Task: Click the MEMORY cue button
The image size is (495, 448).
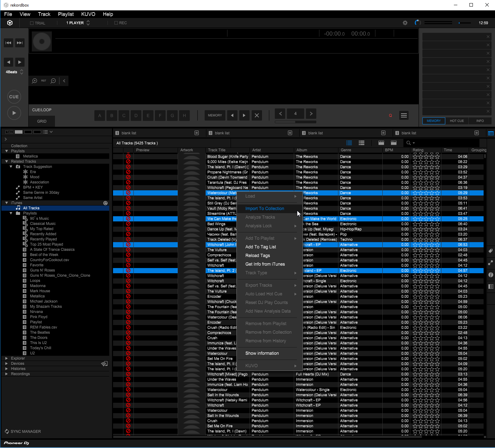Action: pyautogui.click(x=215, y=115)
